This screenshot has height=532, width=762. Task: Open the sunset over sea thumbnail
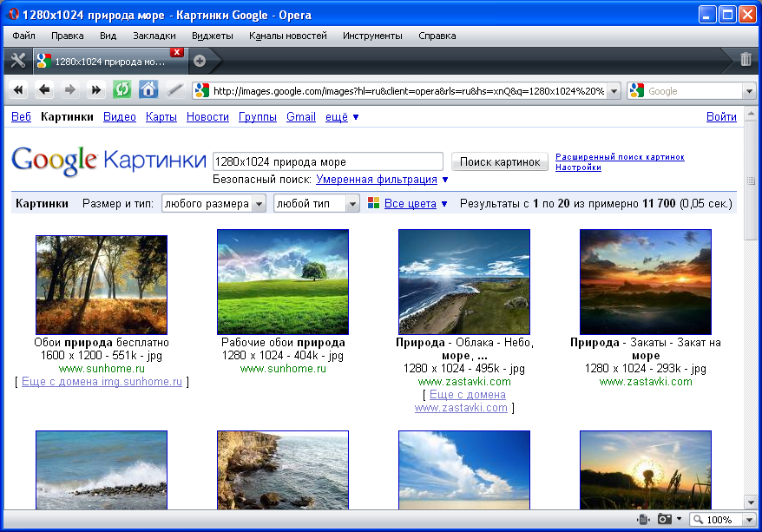(x=646, y=282)
